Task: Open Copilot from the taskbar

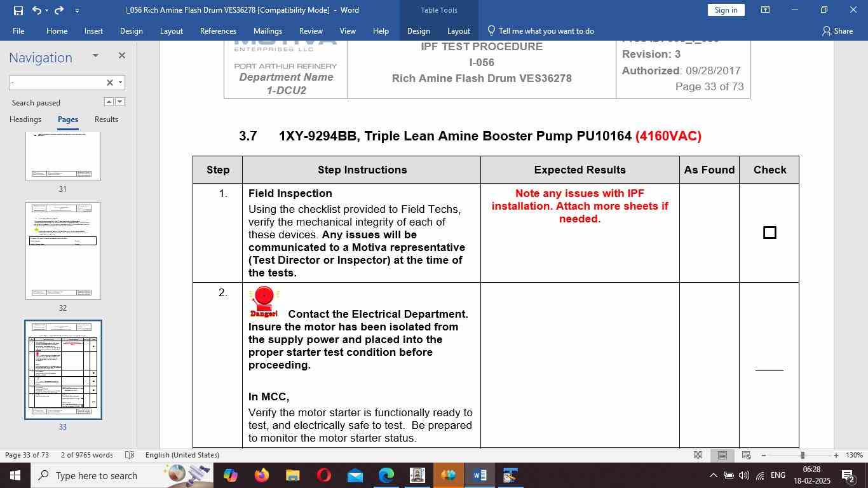Action: pos(230,475)
